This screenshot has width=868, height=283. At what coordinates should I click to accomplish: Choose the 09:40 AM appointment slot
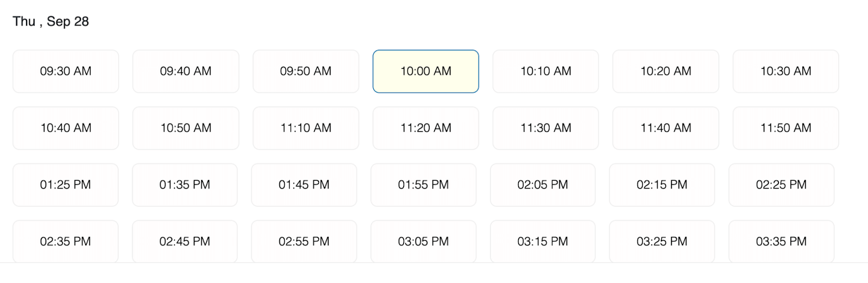click(186, 72)
